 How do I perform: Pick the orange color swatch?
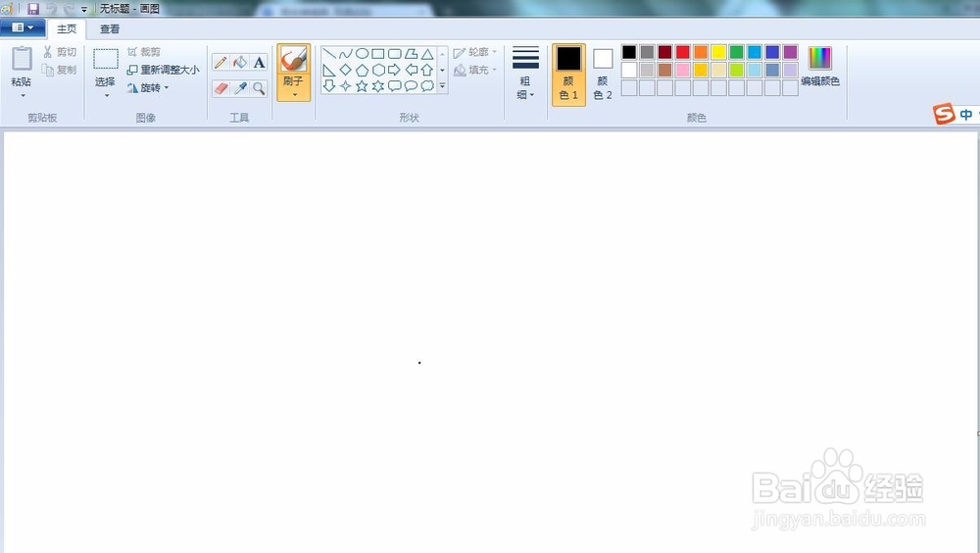tap(701, 52)
